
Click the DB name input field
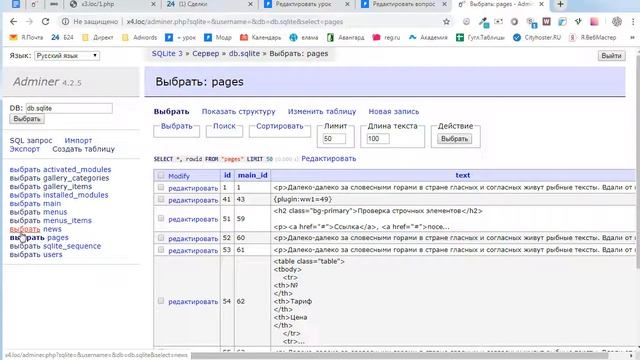coord(69,108)
